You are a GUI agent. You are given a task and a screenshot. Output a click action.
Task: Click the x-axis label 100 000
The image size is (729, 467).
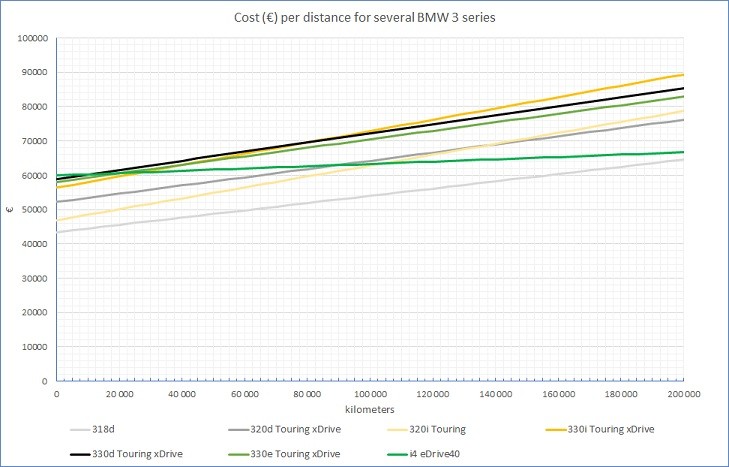click(x=370, y=394)
